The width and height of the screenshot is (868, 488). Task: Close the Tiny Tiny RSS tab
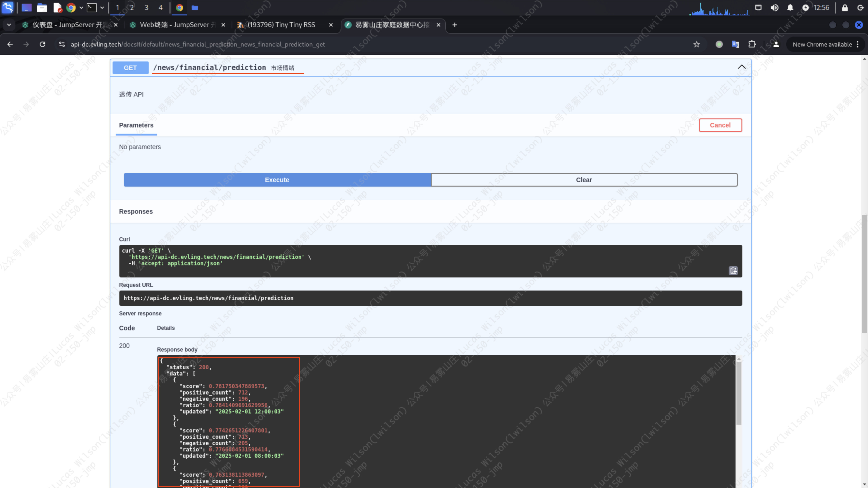331,25
